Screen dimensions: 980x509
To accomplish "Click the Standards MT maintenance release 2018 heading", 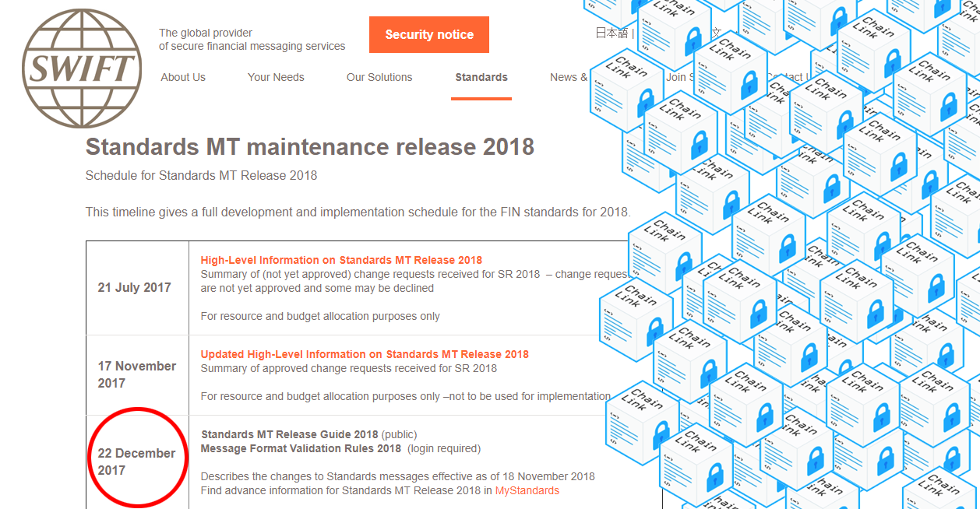I will coord(310,147).
